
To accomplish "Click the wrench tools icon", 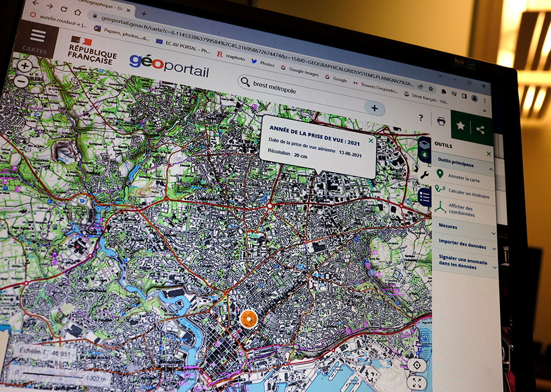I will (424, 174).
